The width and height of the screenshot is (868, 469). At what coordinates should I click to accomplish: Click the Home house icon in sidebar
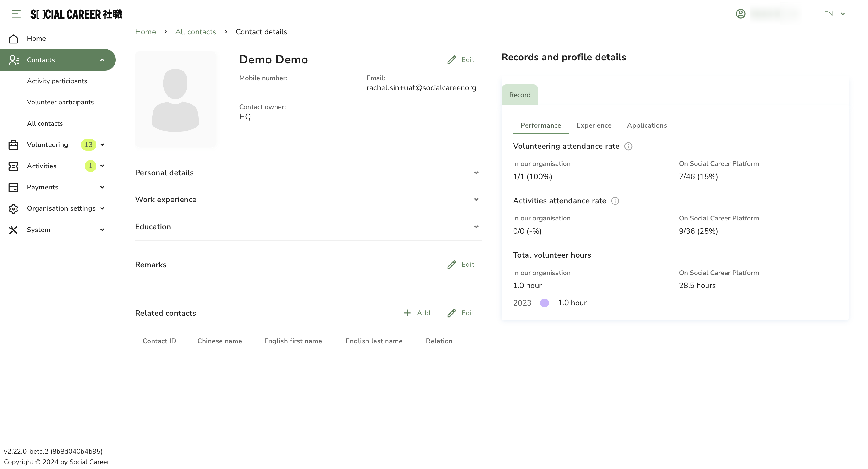(14, 39)
